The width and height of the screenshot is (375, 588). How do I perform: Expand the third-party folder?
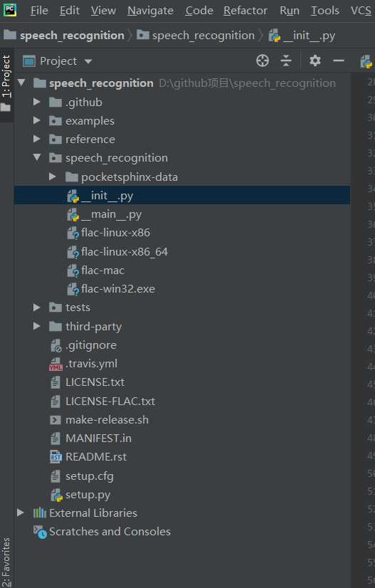click(37, 326)
